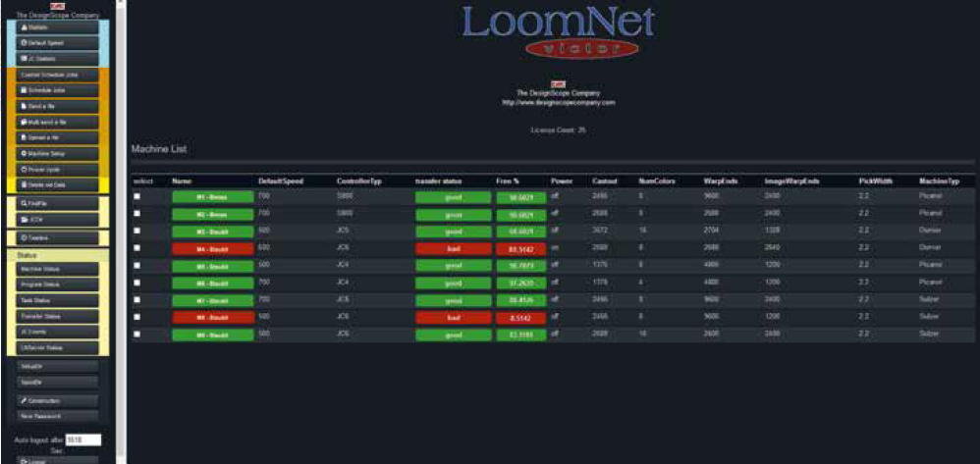The height and width of the screenshot is (464, 980).
Task: Click the Multi send a file icon
Action: [24, 123]
